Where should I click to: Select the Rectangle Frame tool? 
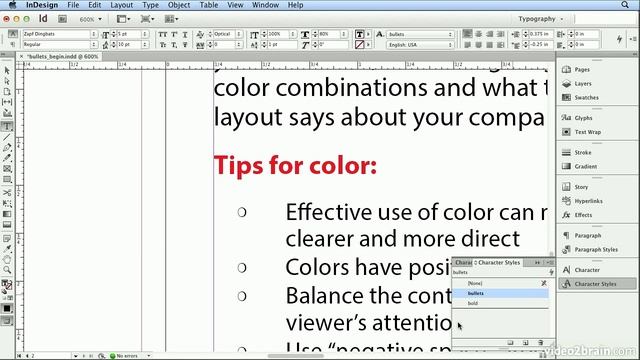[x=7, y=169]
